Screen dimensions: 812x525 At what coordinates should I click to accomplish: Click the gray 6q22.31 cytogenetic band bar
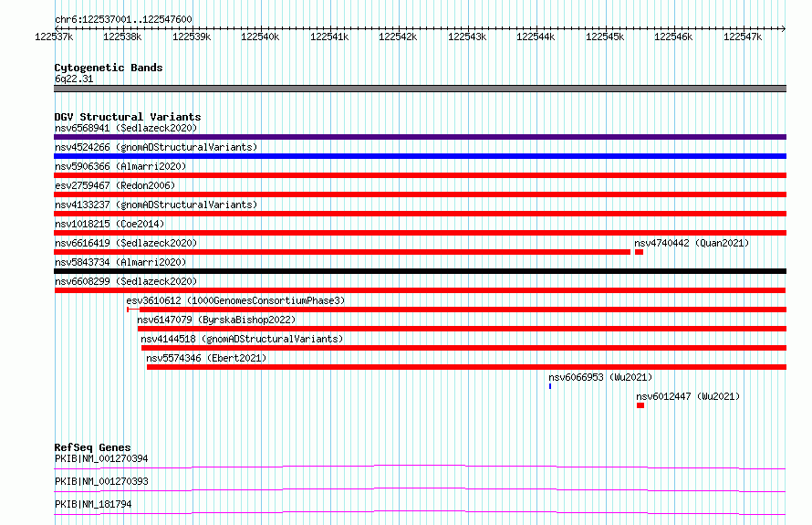point(420,89)
